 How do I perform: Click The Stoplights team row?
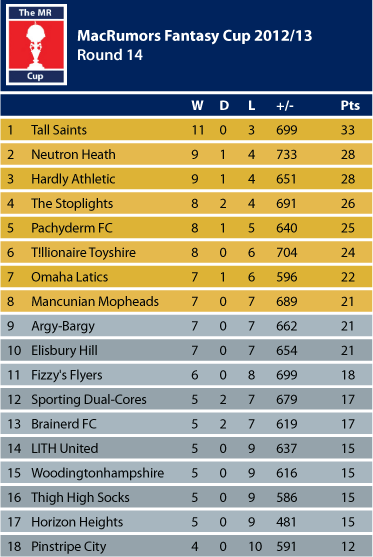point(186,203)
